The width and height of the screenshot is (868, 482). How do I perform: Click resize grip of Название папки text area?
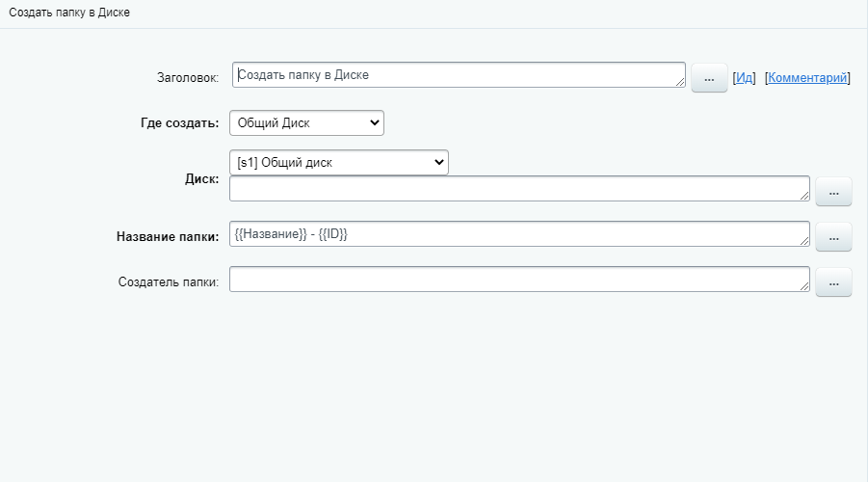803,241
